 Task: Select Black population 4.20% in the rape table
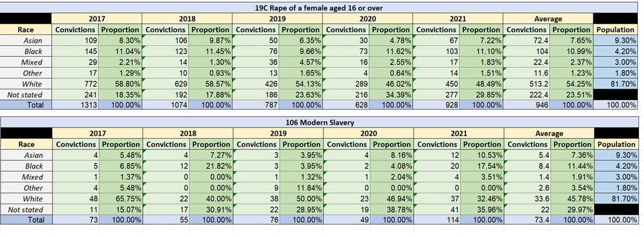pyautogui.click(x=615, y=51)
